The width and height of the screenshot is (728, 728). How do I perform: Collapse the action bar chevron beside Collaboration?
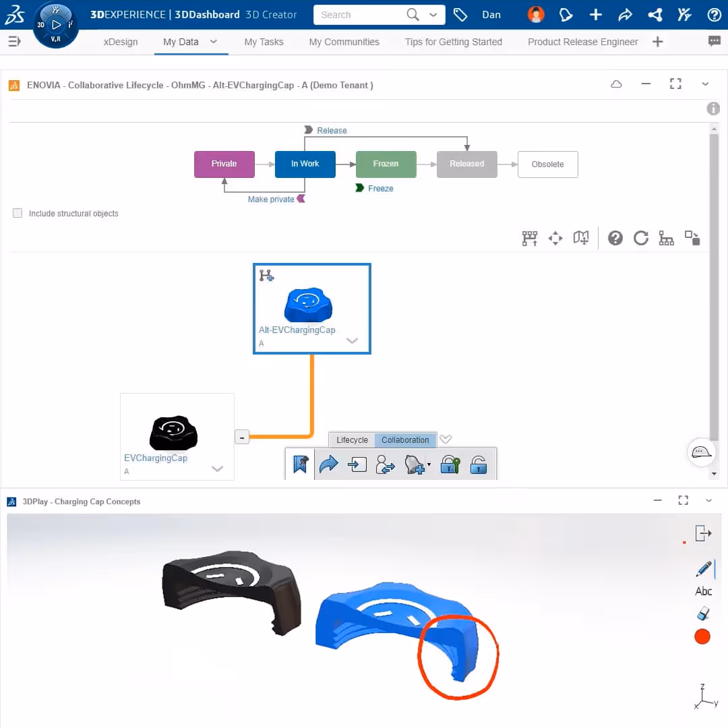click(x=446, y=438)
